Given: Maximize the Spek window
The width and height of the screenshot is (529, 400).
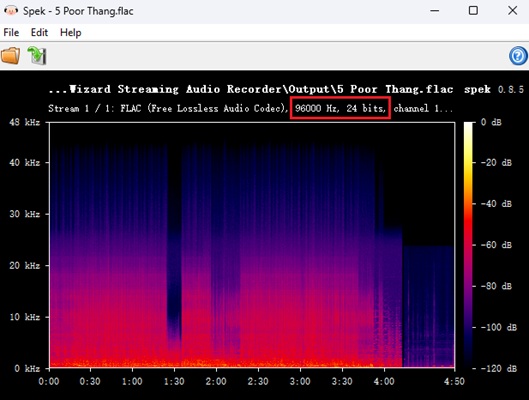Looking at the screenshot, I should click(x=473, y=11).
